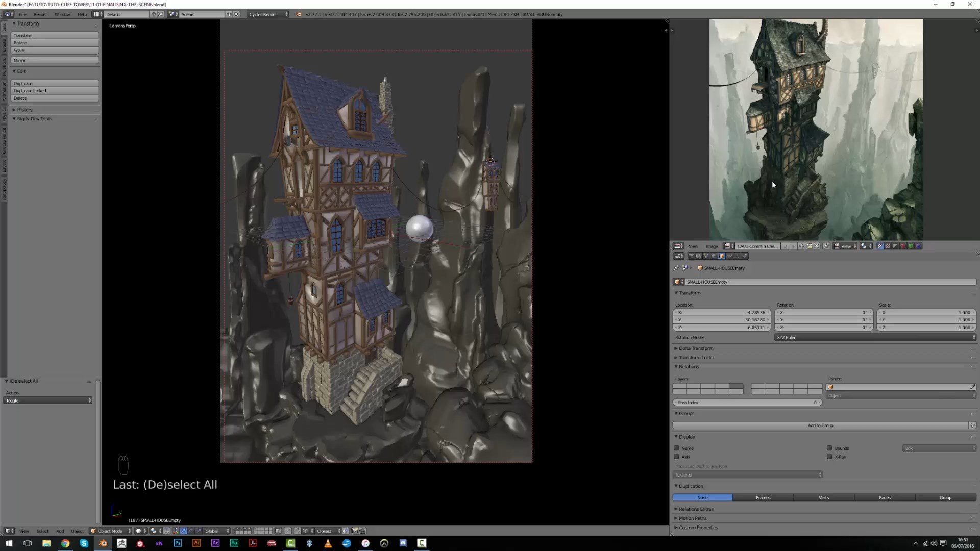Expand the Delta Transform panel

pos(695,348)
